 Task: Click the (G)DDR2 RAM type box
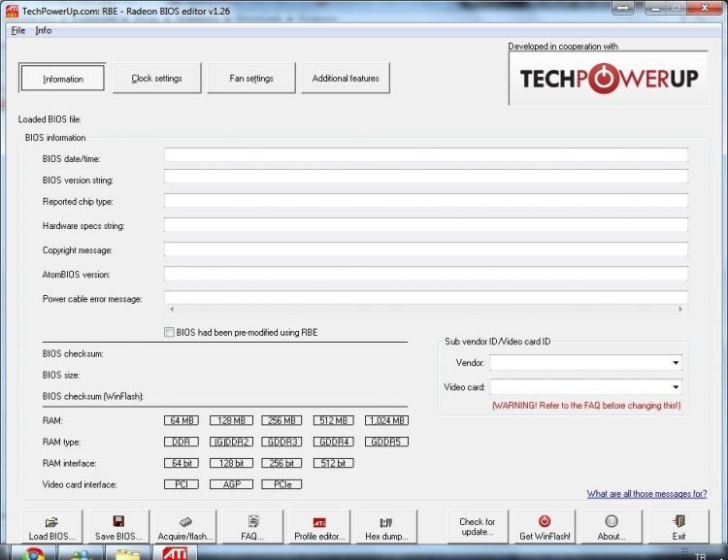tap(231, 442)
